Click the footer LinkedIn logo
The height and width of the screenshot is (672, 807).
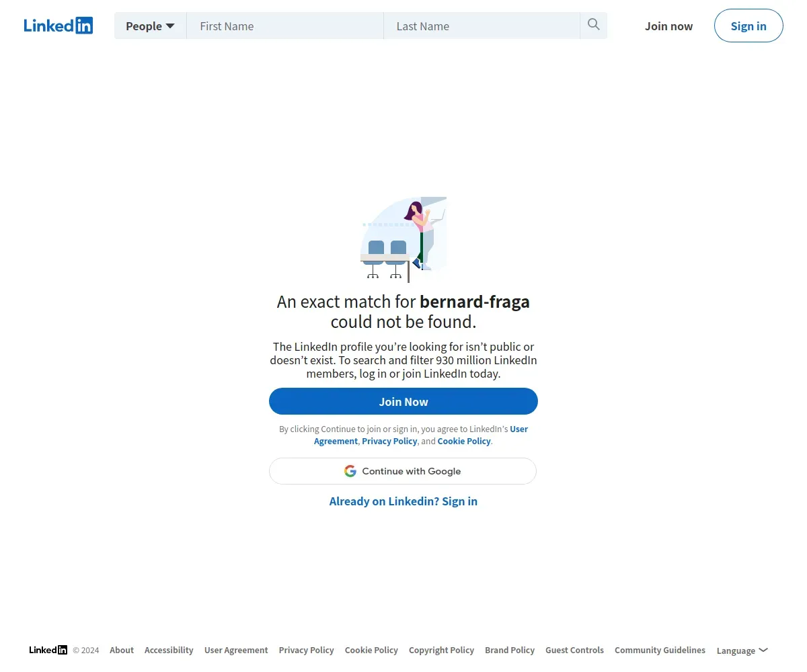[x=48, y=650]
